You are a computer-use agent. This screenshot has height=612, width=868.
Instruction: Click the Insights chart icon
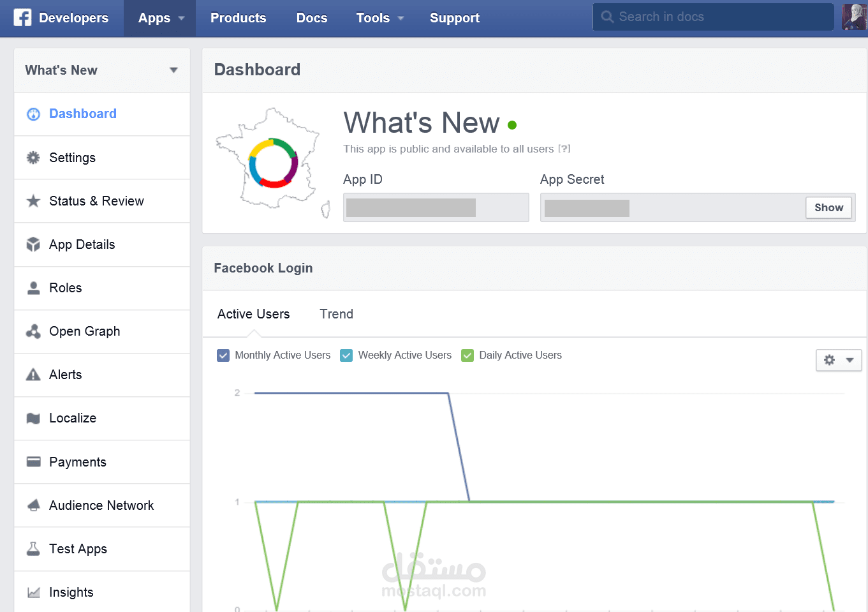(x=33, y=592)
